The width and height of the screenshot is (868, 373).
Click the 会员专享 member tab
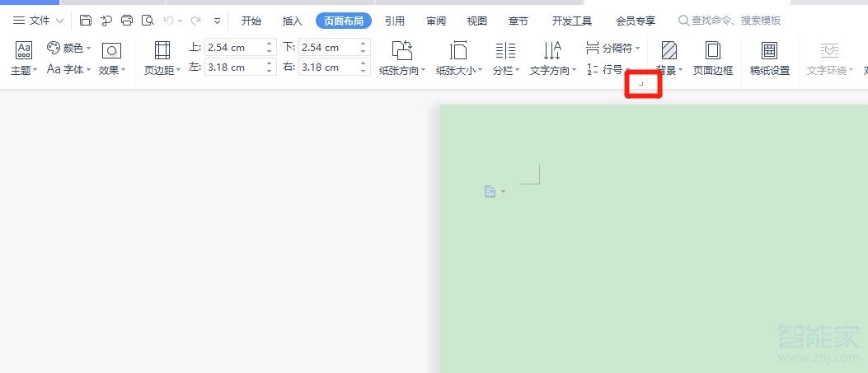[x=635, y=21]
